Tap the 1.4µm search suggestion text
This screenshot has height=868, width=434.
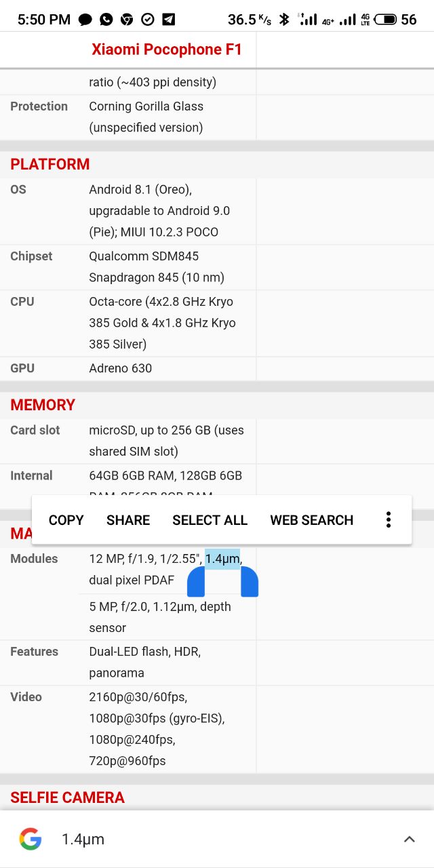coord(83,840)
